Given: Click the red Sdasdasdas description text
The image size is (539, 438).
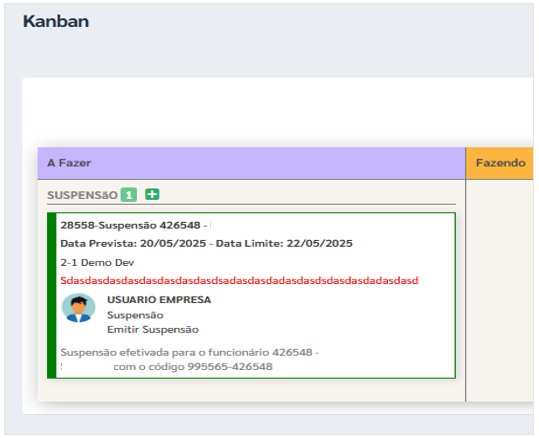Looking at the screenshot, I should pyautogui.click(x=239, y=281).
